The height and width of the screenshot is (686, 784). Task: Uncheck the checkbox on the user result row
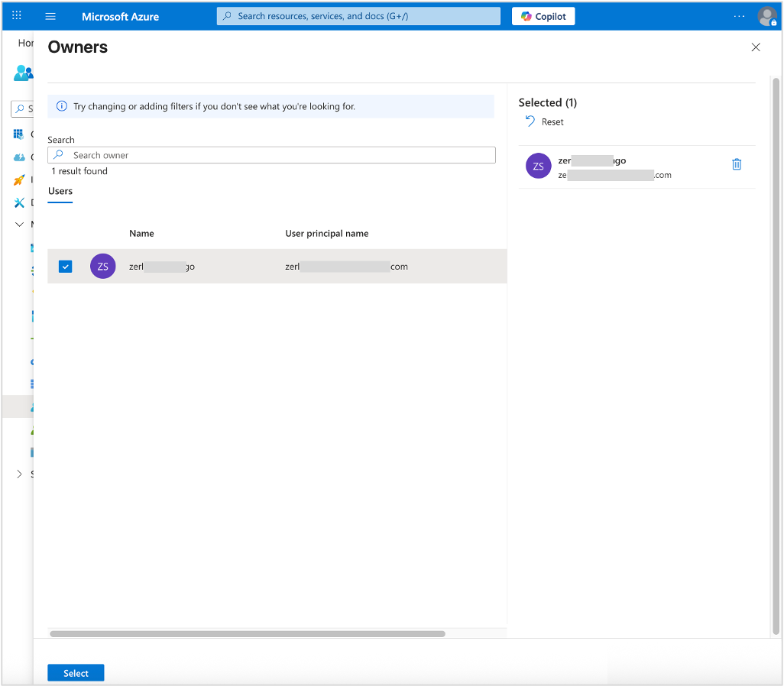[x=65, y=266]
